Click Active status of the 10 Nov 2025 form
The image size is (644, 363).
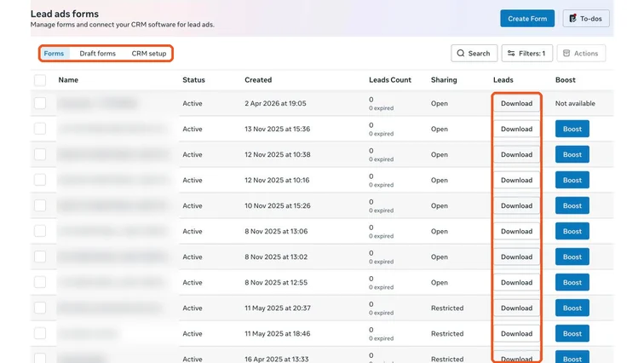tap(193, 205)
